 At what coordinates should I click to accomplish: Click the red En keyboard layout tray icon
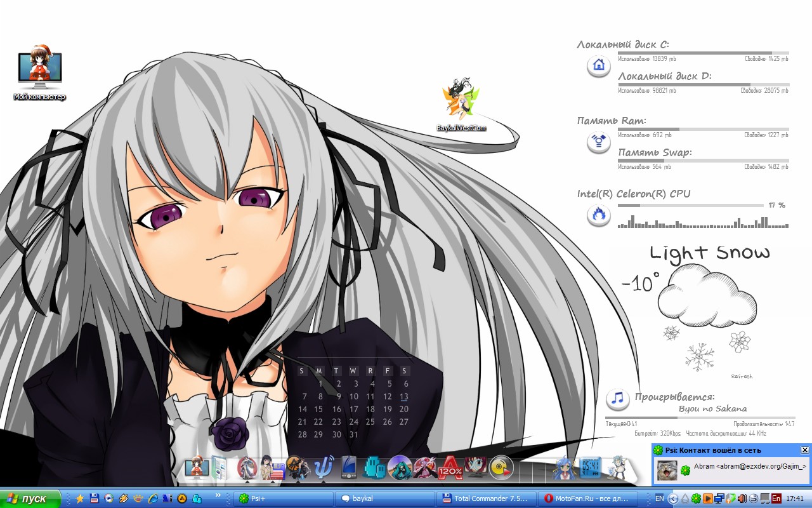[x=776, y=498]
